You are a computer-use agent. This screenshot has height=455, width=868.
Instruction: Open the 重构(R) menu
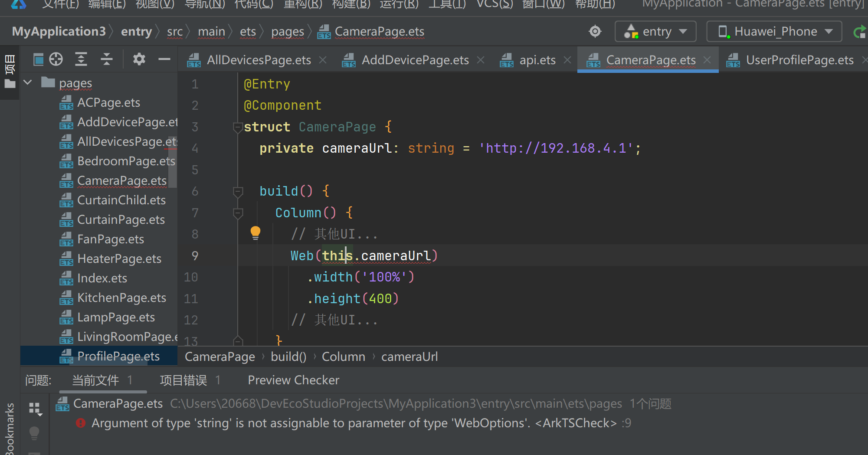click(x=303, y=4)
